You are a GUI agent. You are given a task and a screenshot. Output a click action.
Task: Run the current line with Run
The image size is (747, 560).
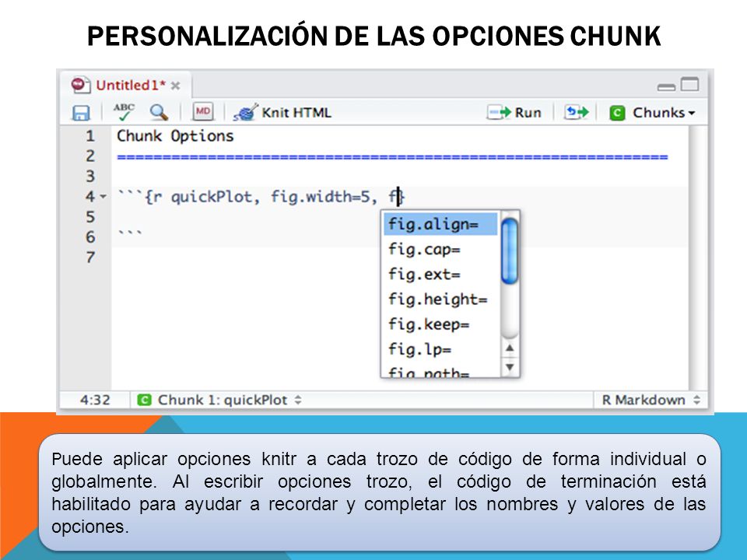514,112
